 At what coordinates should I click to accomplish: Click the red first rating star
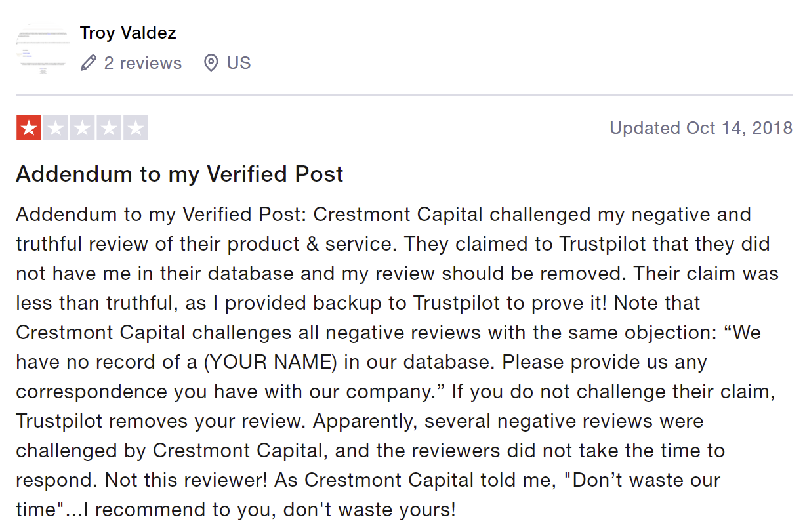[29, 128]
